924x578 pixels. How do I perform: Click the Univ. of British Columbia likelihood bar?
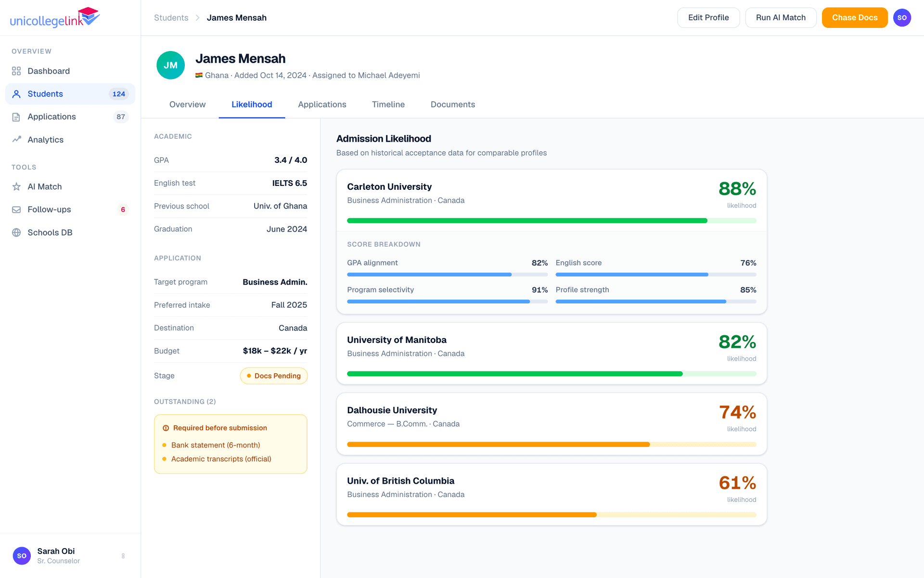coord(552,515)
